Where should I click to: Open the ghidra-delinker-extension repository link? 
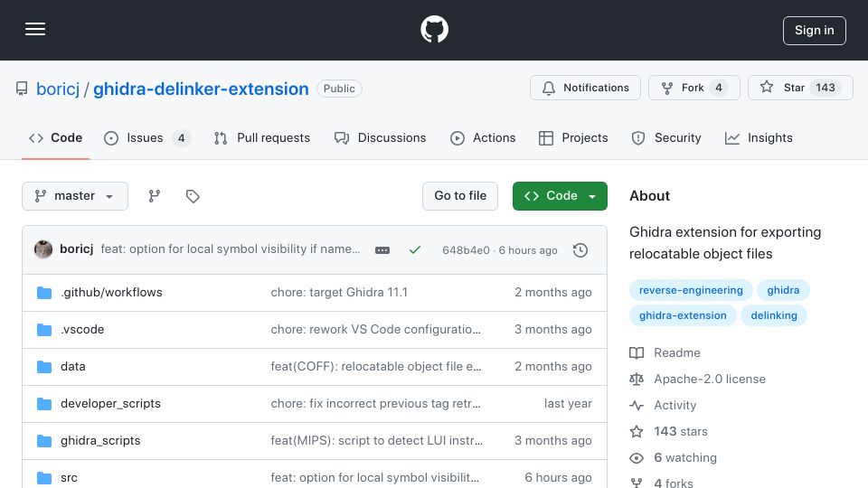[x=201, y=89]
